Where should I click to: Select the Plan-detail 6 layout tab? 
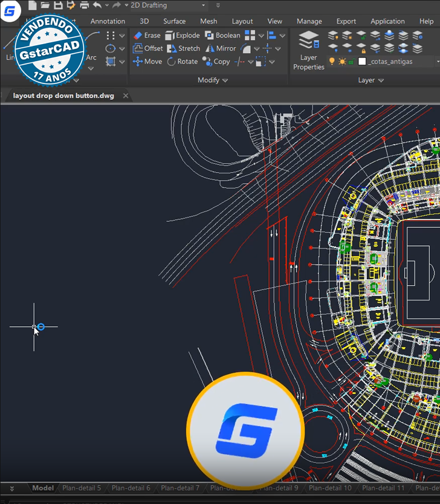pos(131,488)
